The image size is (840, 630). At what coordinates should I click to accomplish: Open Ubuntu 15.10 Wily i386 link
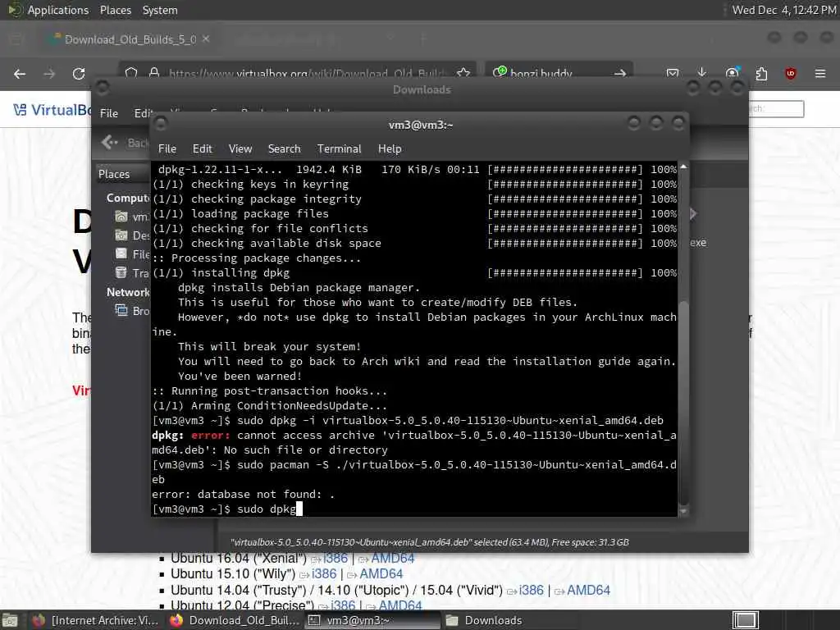click(323, 573)
